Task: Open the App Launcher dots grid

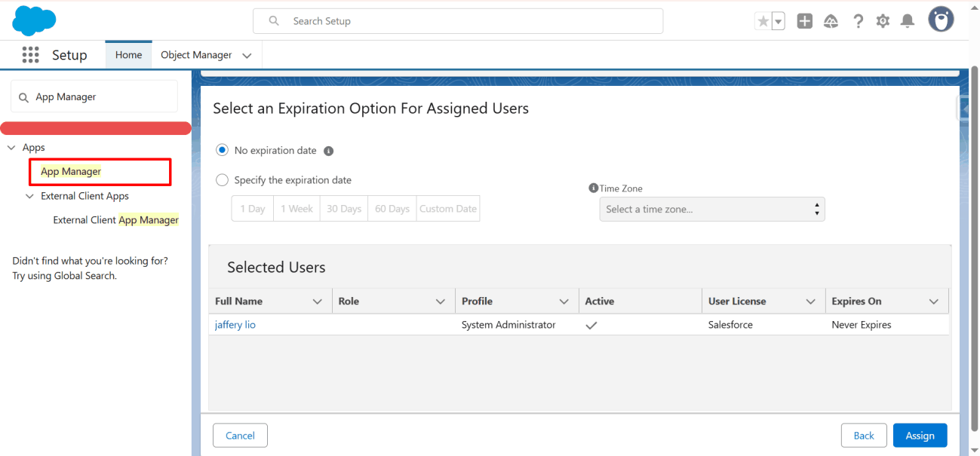Action: (x=30, y=55)
